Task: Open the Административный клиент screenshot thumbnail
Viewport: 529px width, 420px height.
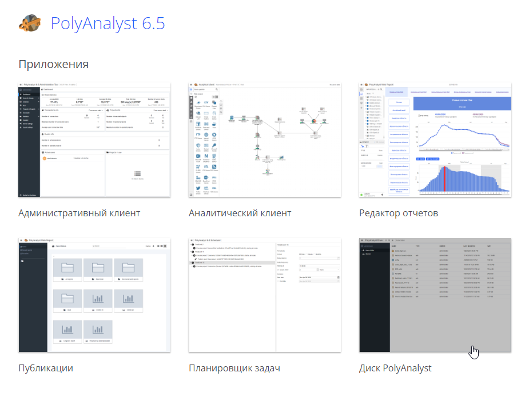Action: pos(94,140)
